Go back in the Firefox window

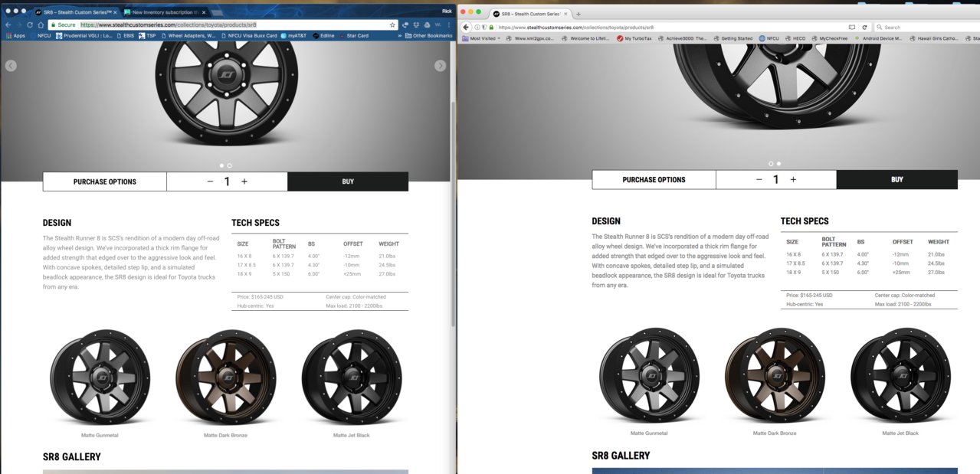tap(466, 27)
